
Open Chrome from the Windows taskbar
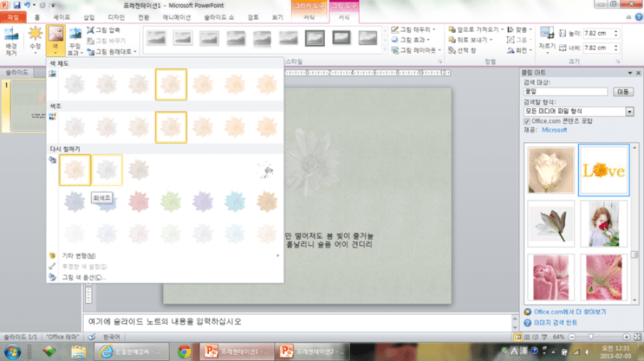click(184, 351)
